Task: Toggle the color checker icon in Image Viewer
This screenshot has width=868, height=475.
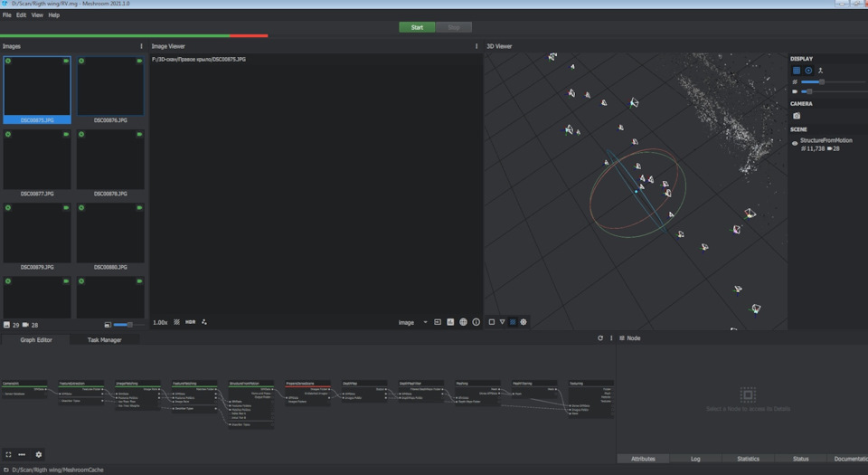Action: pos(450,322)
